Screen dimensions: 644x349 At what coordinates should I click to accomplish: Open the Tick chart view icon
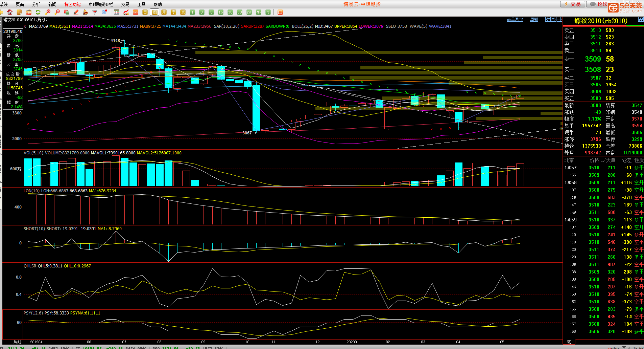[x=136, y=12]
